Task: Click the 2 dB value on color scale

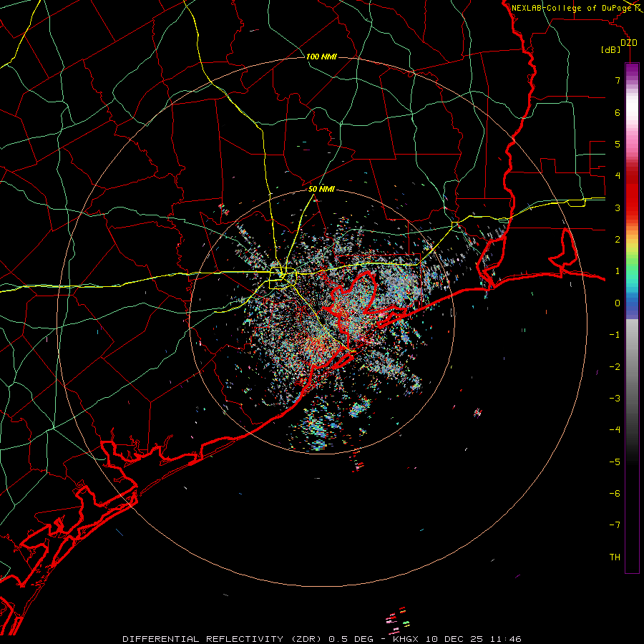Action: pyautogui.click(x=618, y=240)
